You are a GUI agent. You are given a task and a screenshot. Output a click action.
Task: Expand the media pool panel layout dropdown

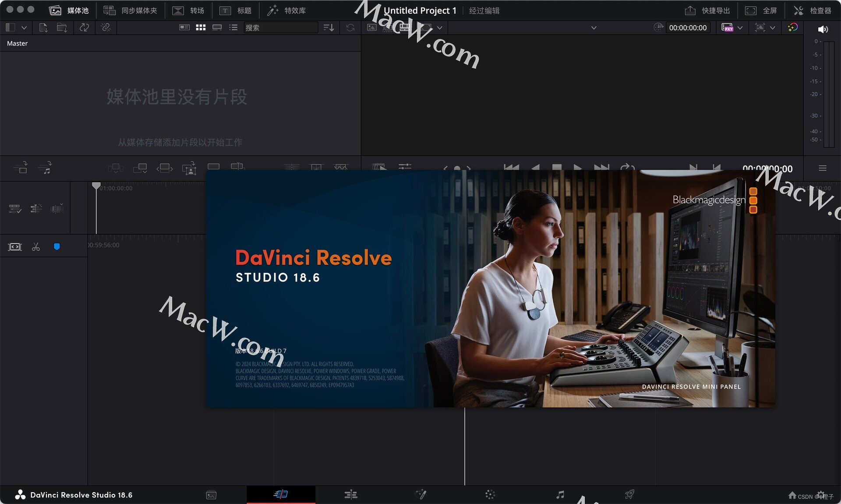[24, 28]
